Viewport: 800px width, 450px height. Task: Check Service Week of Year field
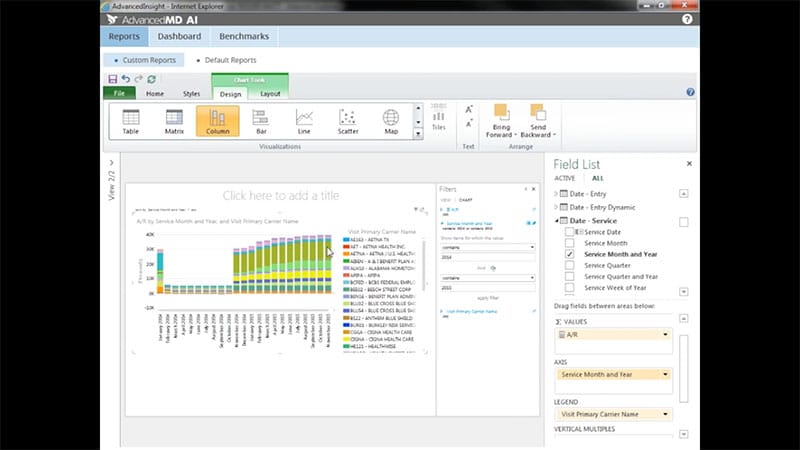(x=569, y=288)
